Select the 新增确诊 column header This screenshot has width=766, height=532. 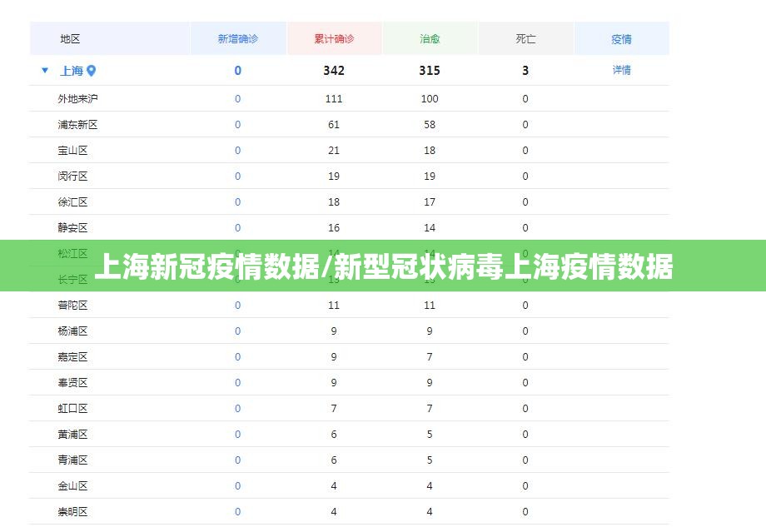(x=238, y=39)
